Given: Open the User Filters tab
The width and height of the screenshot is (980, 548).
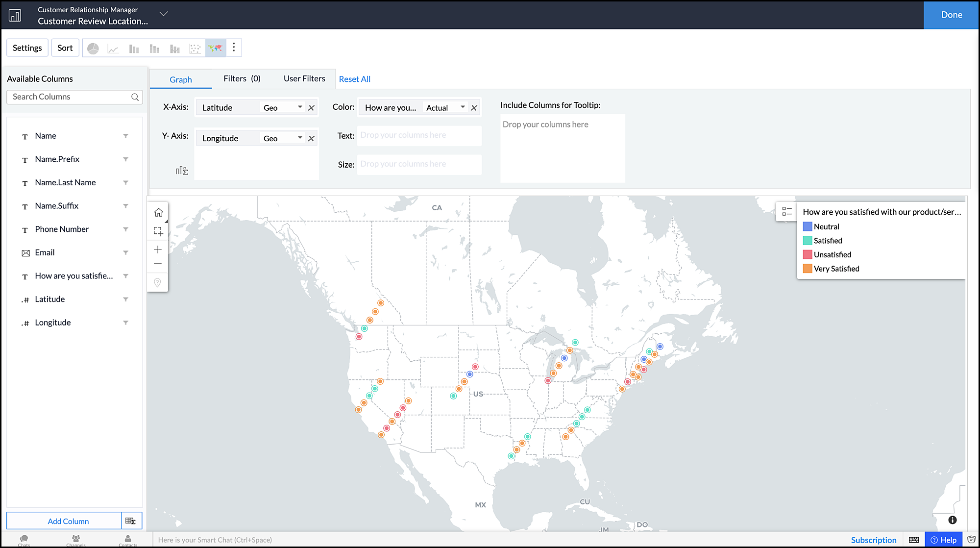Looking at the screenshot, I should tap(304, 78).
